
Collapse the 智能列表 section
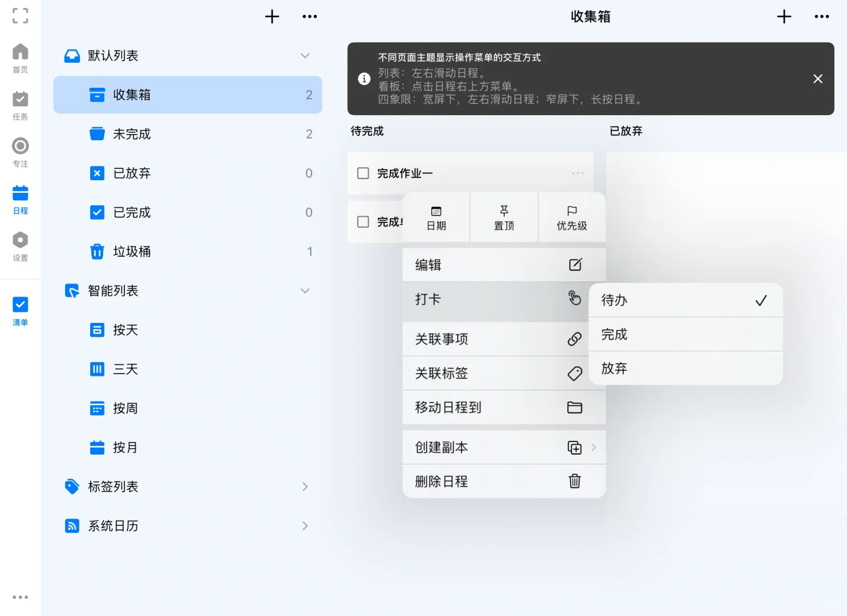(x=305, y=290)
